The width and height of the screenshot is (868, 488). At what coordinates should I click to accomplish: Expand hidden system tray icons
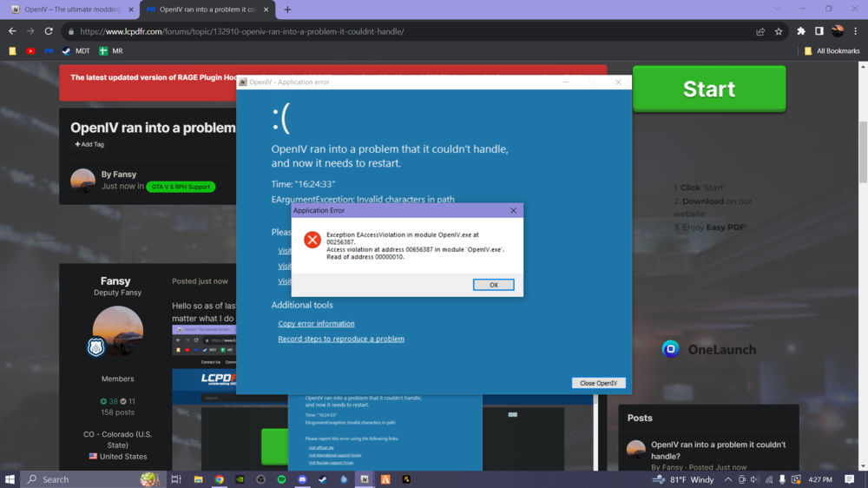(727, 479)
